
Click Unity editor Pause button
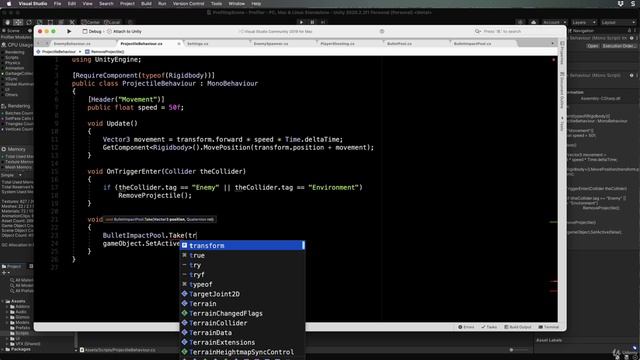tap(312, 22)
